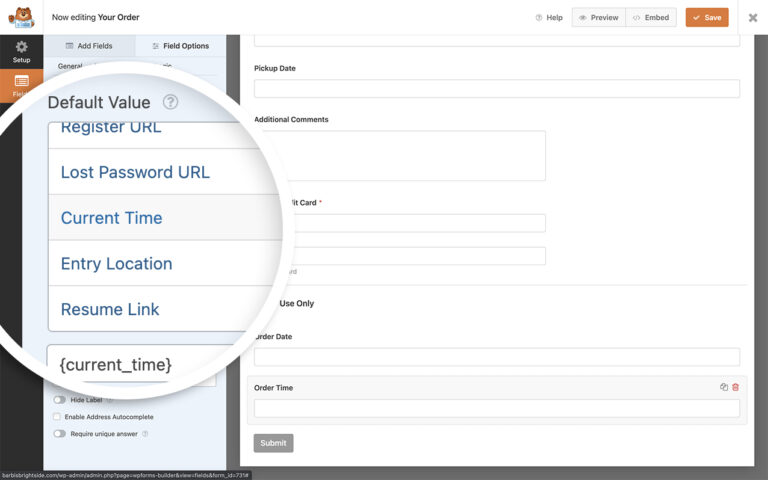Click the second Credit Card input field
The width and height of the screenshot is (768, 480).
click(419, 256)
